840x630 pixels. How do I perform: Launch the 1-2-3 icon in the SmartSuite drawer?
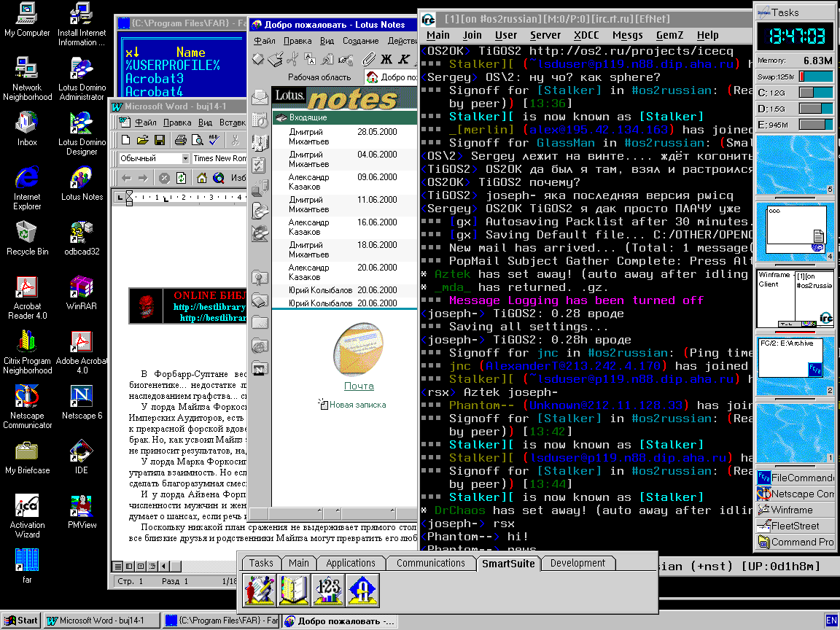click(328, 591)
